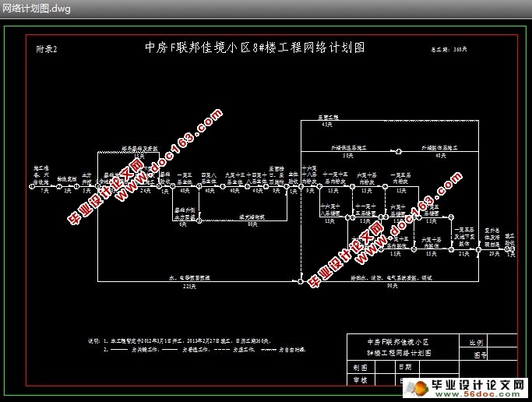
Task: Click the 7天 duration label
Action: pyautogui.click(x=44, y=191)
